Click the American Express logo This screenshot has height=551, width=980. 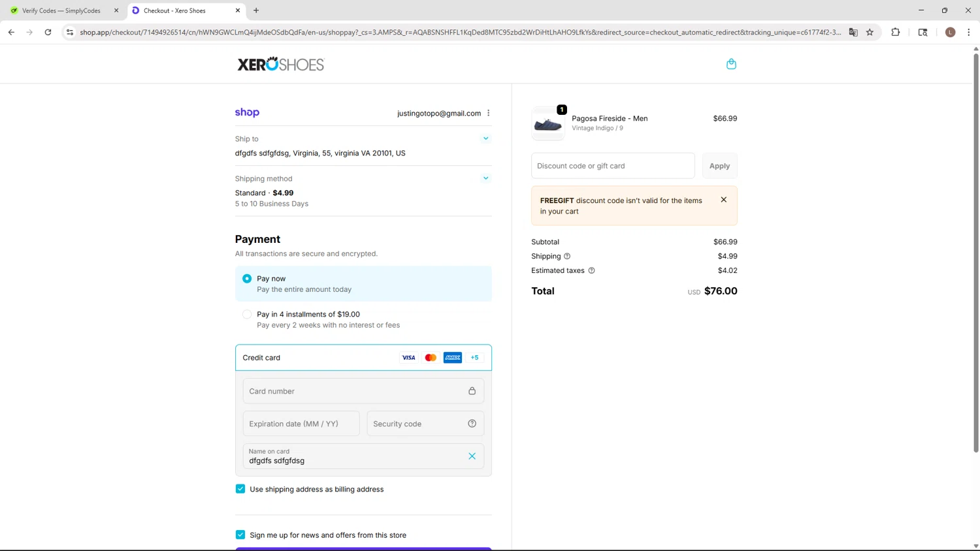(x=452, y=358)
